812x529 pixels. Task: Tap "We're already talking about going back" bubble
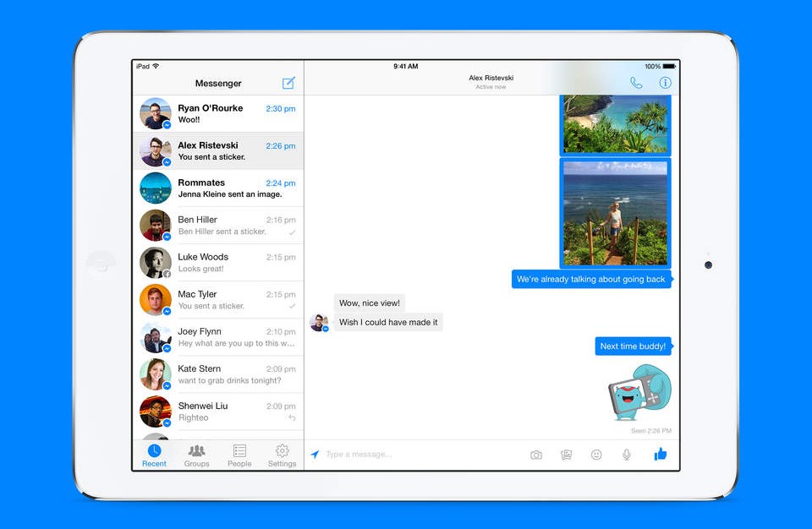coord(591,279)
